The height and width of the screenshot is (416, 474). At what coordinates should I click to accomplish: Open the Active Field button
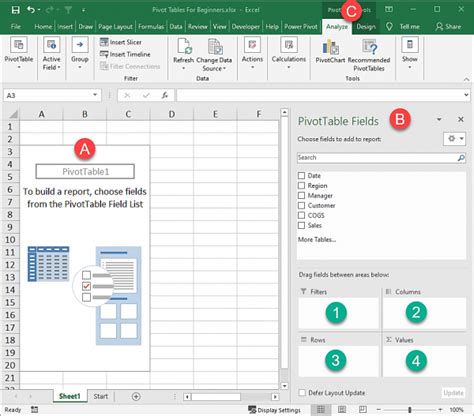point(51,54)
